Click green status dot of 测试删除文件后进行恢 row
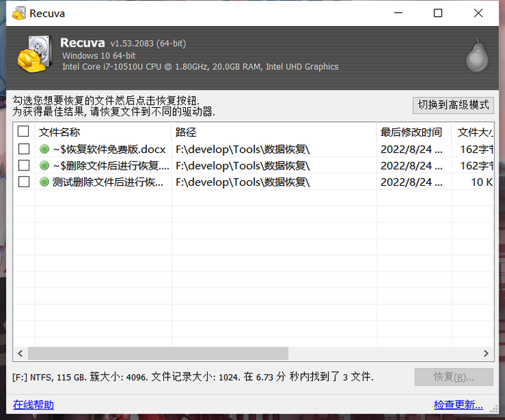 [x=44, y=182]
